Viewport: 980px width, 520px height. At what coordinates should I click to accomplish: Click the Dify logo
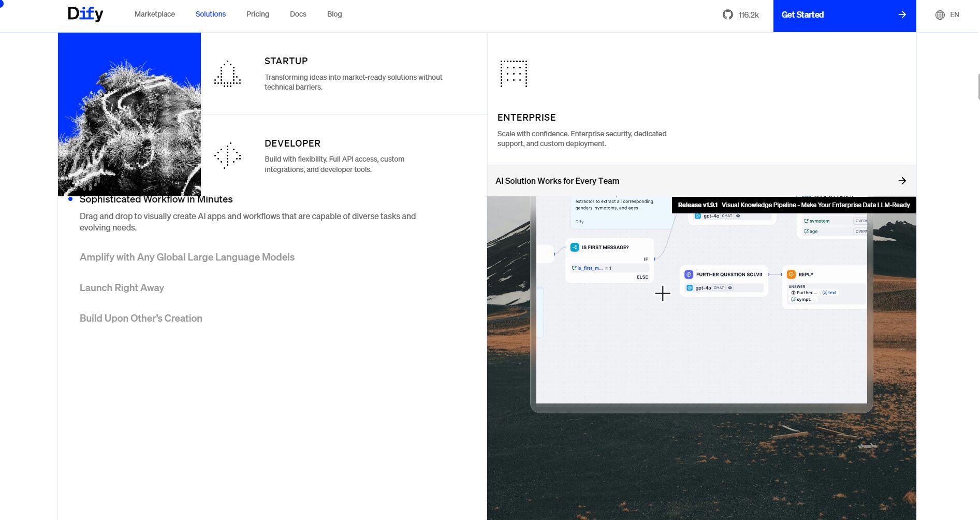85,14
